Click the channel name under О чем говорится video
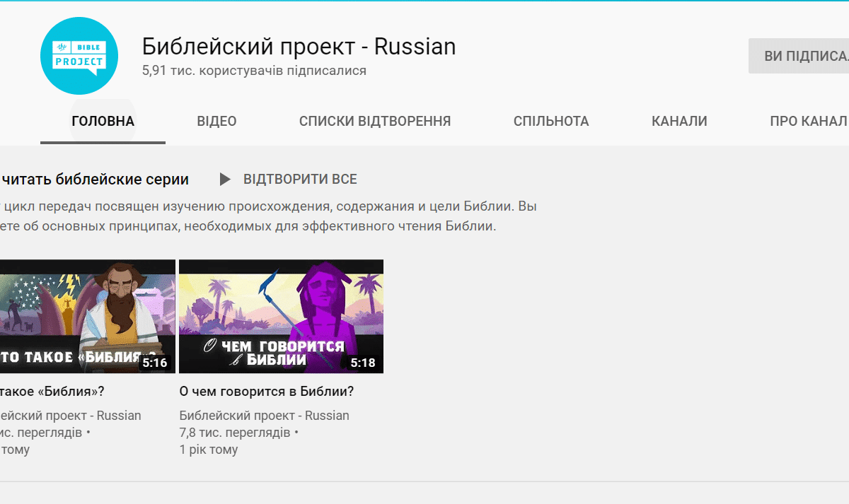Screen dimensions: 849x504 pyautogui.click(x=264, y=415)
